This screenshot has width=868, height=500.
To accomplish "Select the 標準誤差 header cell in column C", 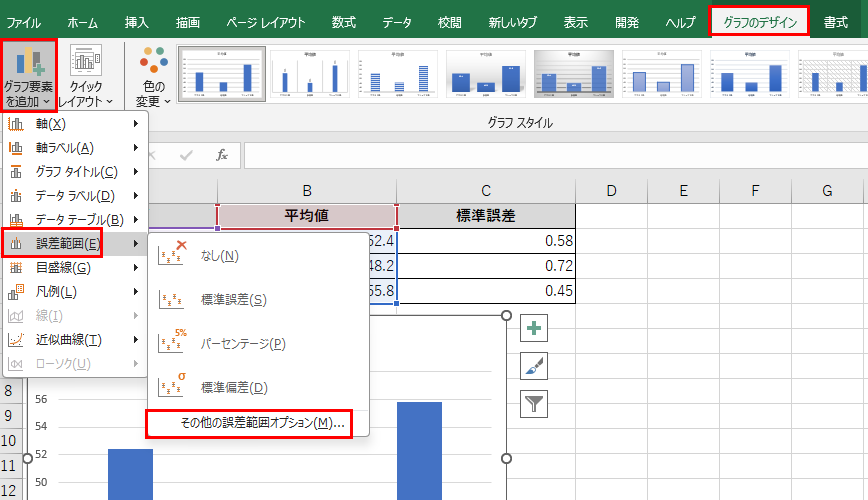I will [x=485, y=216].
